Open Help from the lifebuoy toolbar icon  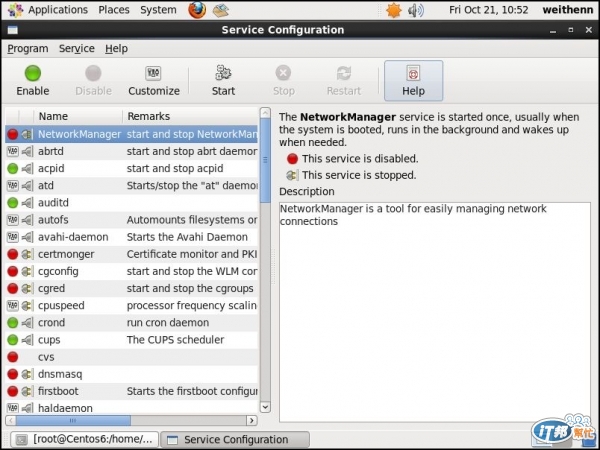pos(413,73)
